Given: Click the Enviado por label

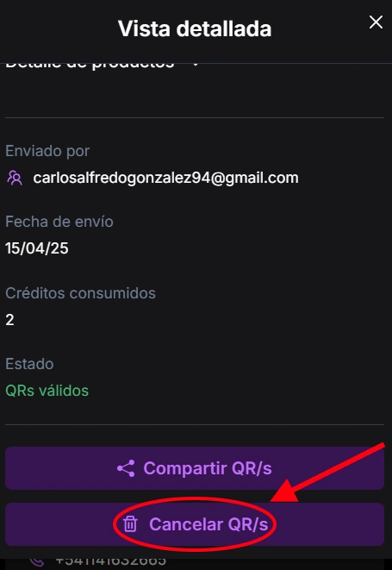Looking at the screenshot, I should tap(47, 151).
